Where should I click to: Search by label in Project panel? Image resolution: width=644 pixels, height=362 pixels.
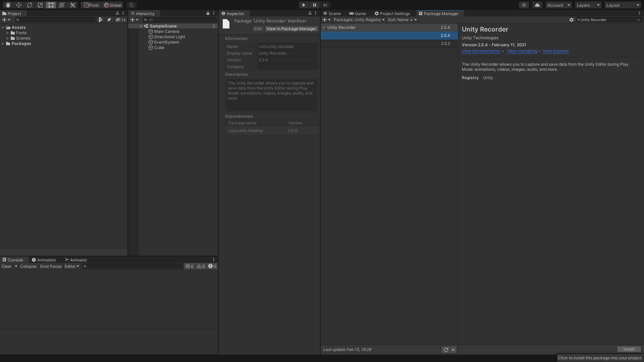coord(109,20)
